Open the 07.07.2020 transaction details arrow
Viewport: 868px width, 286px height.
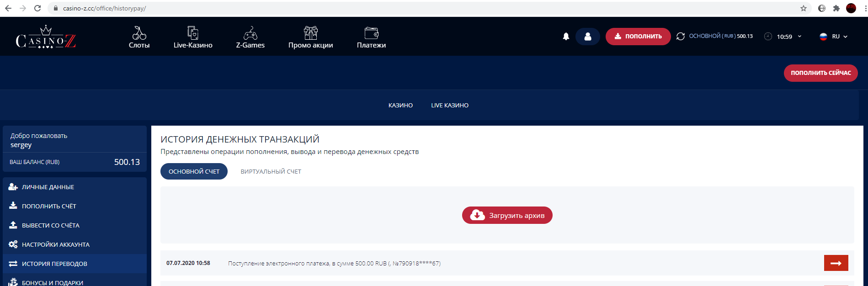pos(836,263)
